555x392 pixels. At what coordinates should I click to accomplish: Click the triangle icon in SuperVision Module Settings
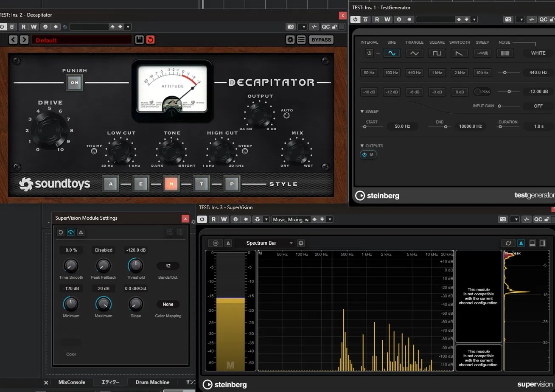(x=81, y=232)
